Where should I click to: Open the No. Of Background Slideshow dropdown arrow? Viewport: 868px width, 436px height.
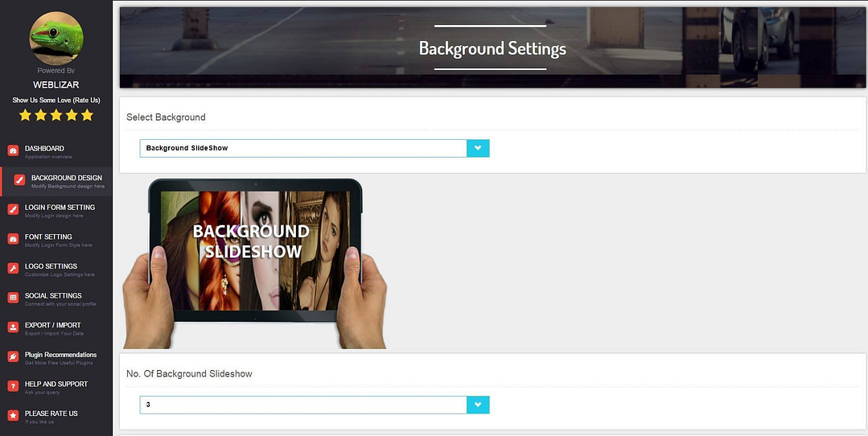(478, 405)
